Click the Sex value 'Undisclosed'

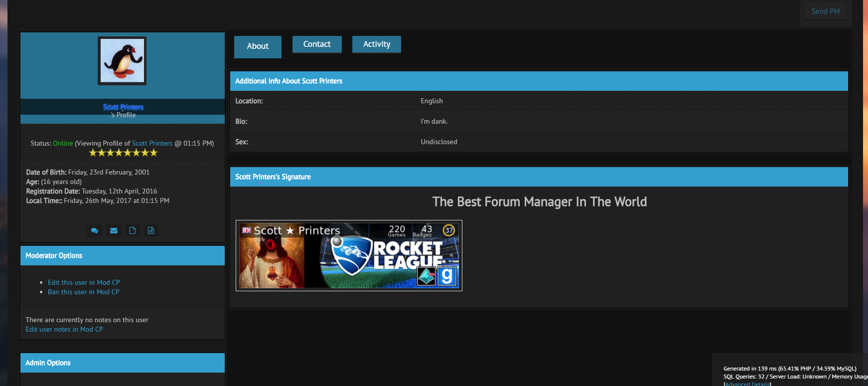click(x=439, y=142)
